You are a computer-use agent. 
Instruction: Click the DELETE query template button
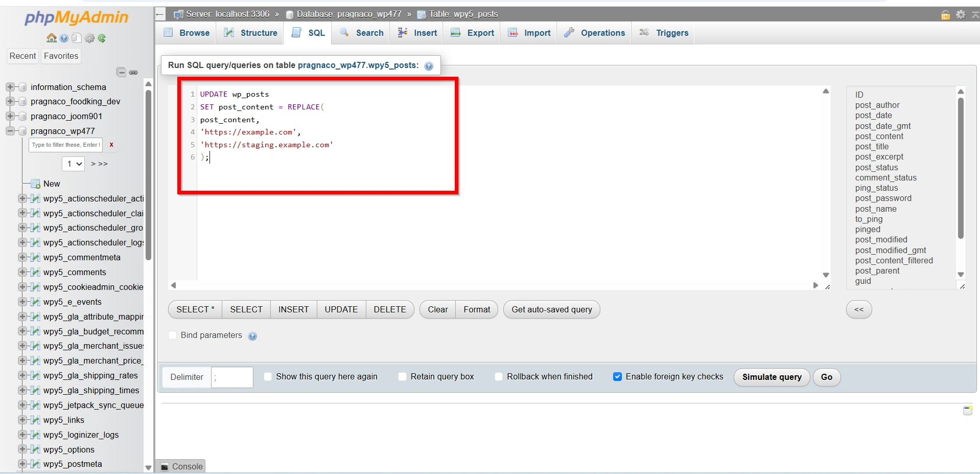click(x=390, y=310)
